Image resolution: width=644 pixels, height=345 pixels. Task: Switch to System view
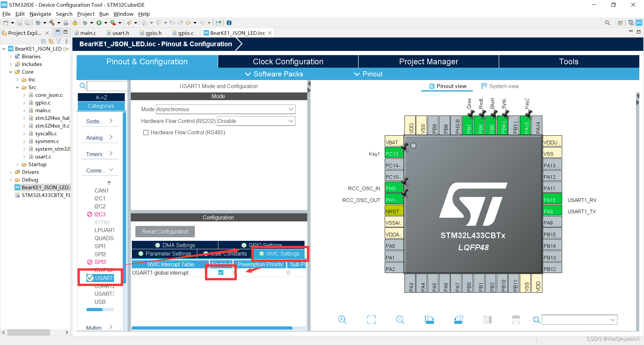500,86
